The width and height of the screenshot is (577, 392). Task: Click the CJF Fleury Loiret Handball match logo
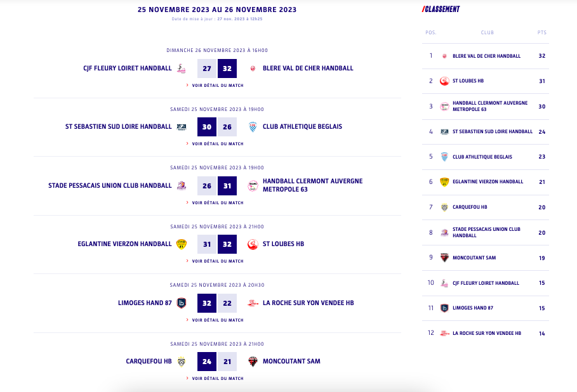click(x=182, y=69)
